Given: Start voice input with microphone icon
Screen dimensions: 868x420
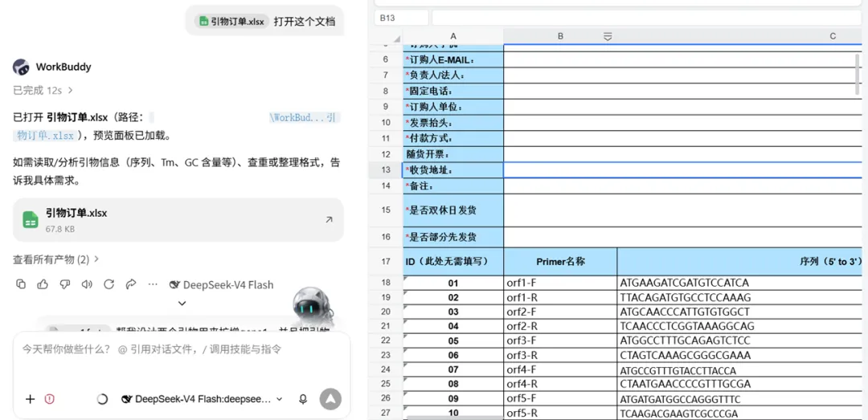Looking at the screenshot, I should (x=303, y=399).
